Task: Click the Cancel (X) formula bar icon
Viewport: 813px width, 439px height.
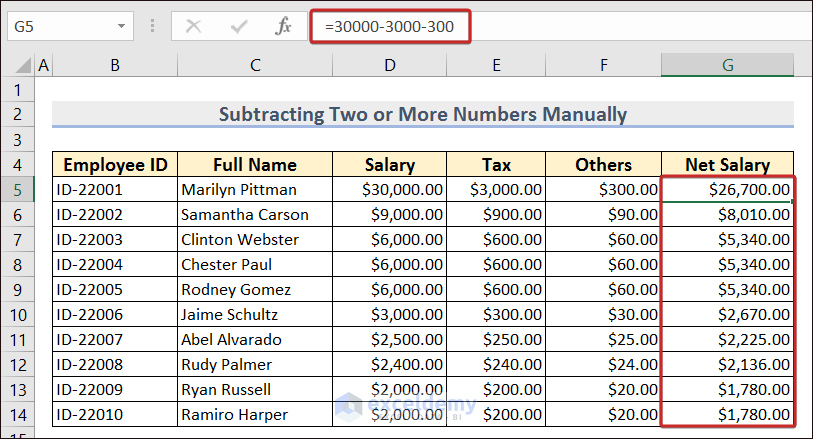Action: tap(193, 27)
